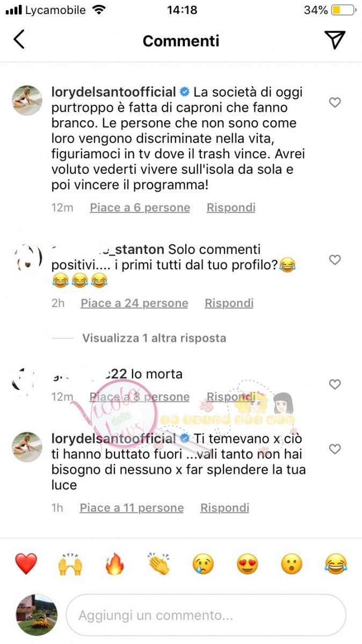Screen dimensions: 362x644
Task: Insert the crying face emoji
Action: 203,564
